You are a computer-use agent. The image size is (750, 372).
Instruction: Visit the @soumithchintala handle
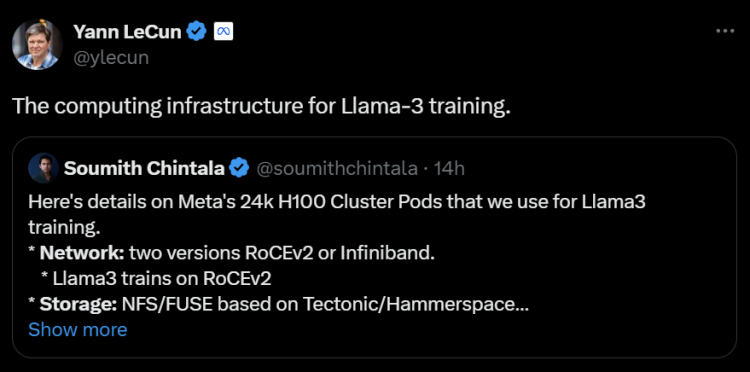[337, 168]
